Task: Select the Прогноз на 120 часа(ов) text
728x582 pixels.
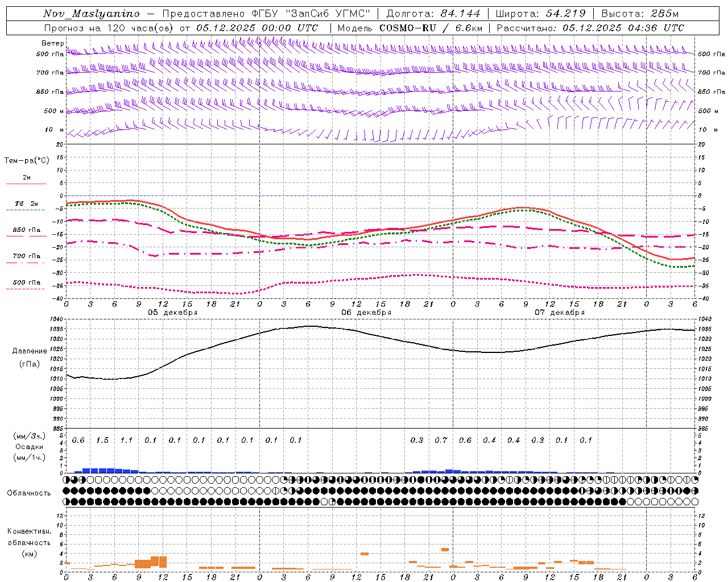Action: pos(109,28)
